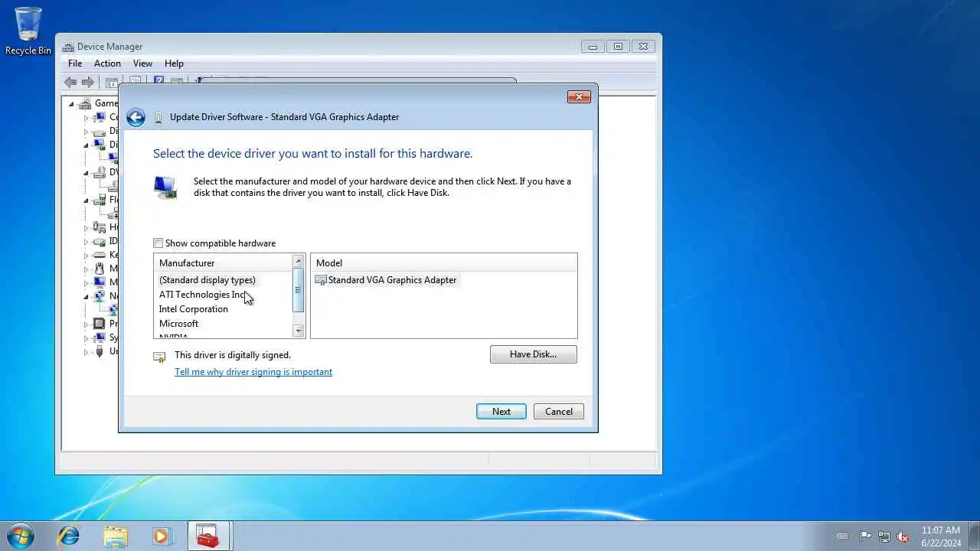Click the Cancel button

point(559,412)
